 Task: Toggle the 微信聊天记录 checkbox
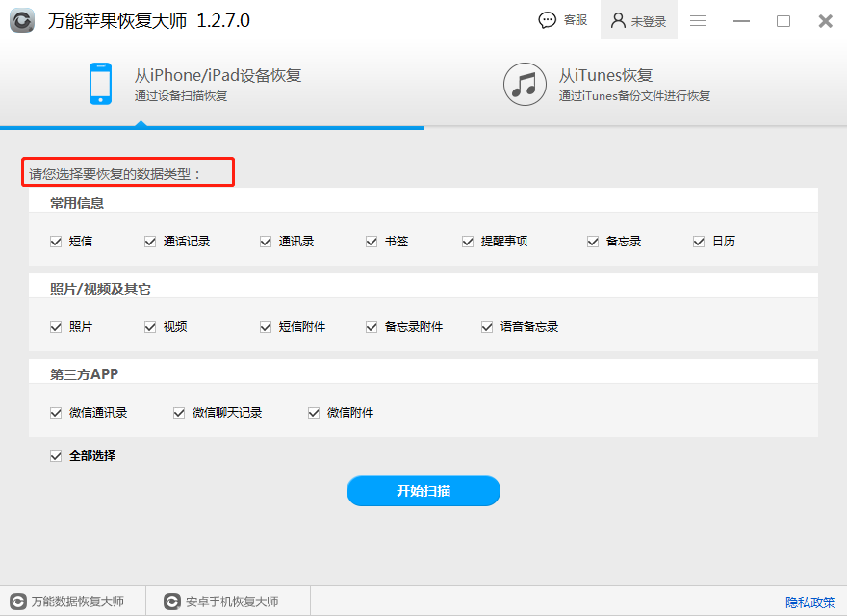[x=179, y=413]
